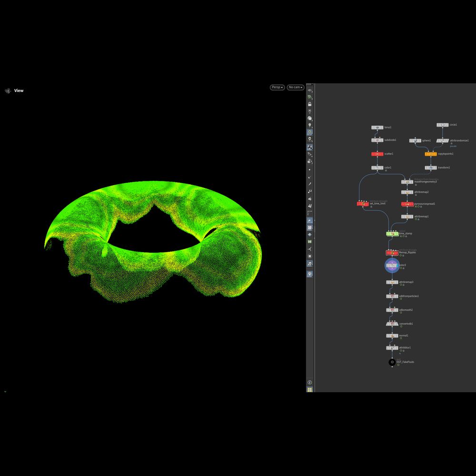Select the torus1 node
Screen dimensions: 476x476
pyautogui.click(x=377, y=128)
